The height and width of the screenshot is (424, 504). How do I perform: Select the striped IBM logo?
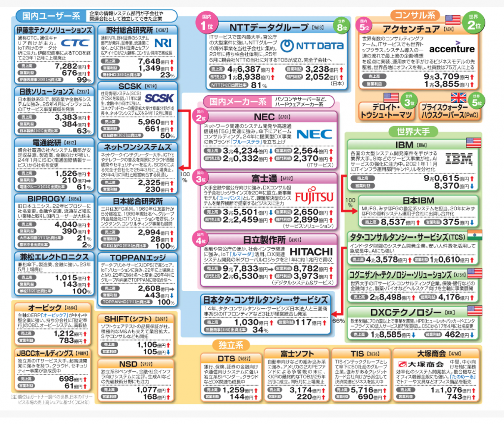(459, 159)
